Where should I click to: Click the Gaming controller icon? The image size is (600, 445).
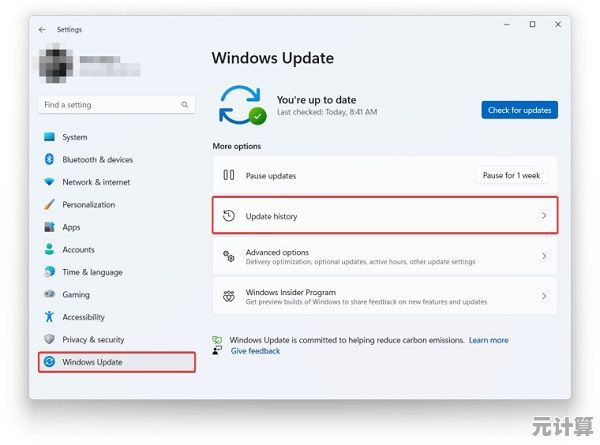pos(48,295)
